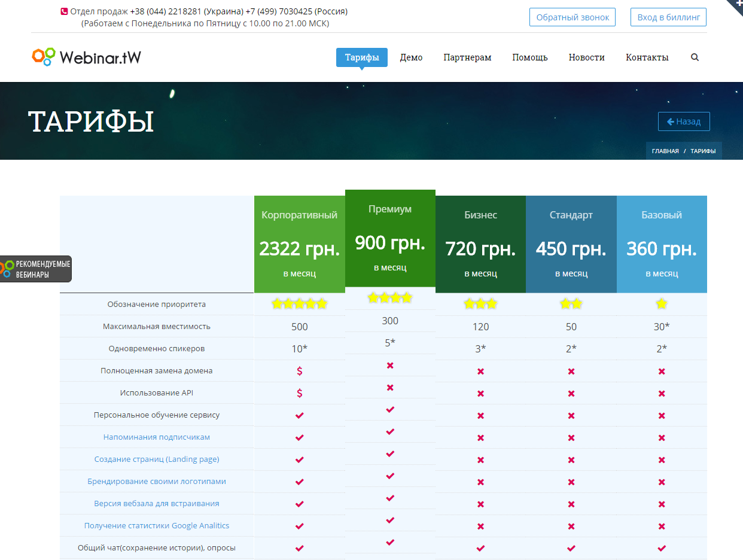Click the two stars under Стандарт
743x560 pixels.
[x=571, y=304]
